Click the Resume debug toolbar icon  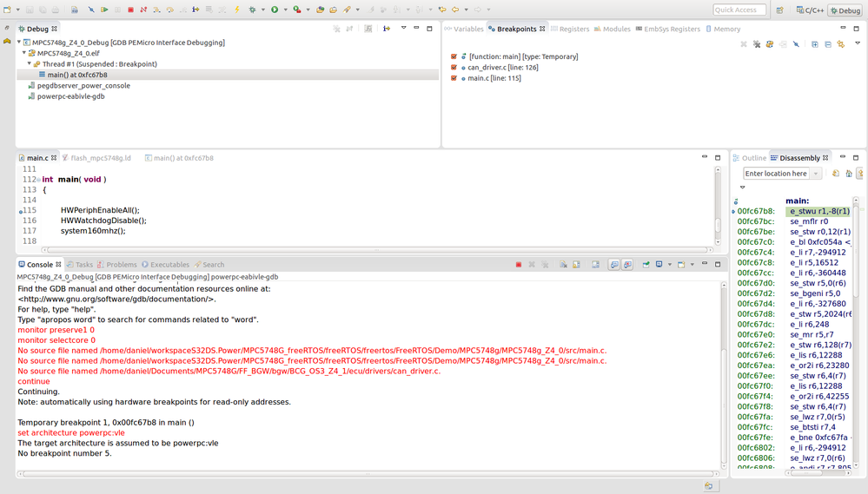104,10
